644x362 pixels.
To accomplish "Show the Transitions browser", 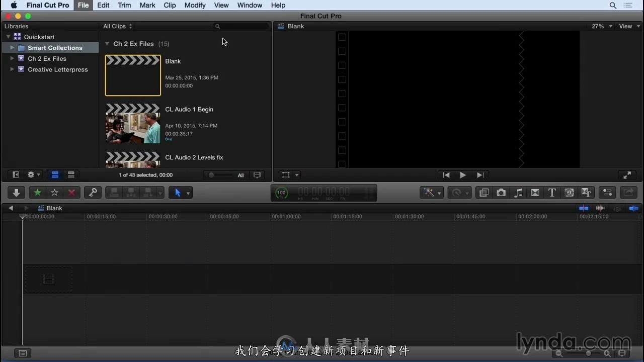I will [x=535, y=193].
